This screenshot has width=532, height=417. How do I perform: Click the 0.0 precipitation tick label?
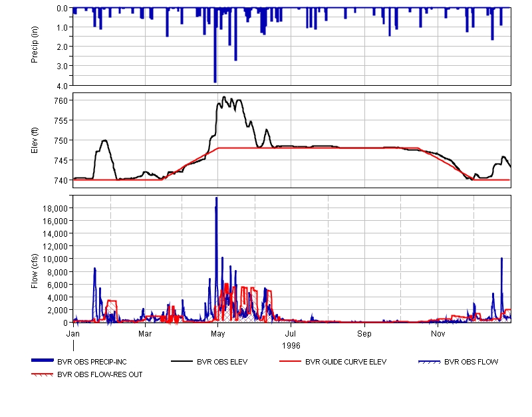62,8
